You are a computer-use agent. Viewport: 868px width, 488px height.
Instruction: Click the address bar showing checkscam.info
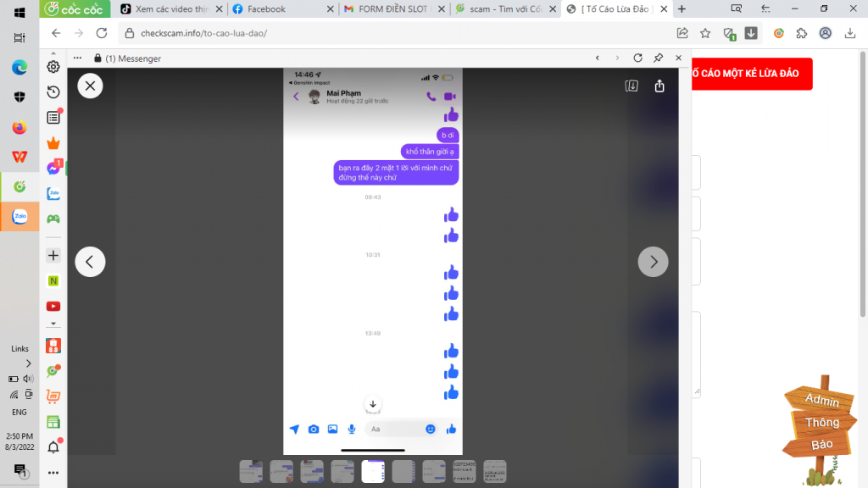tap(381, 33)
